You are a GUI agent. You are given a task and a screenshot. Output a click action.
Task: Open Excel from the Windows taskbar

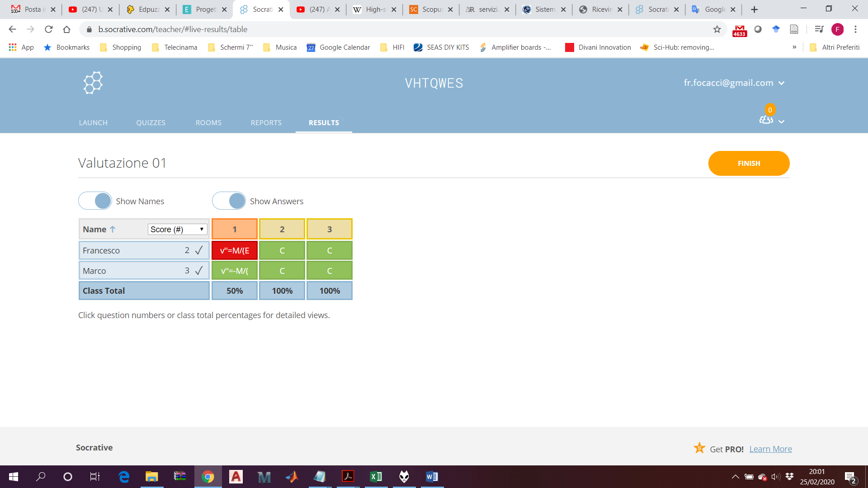(x=376, y=477)
